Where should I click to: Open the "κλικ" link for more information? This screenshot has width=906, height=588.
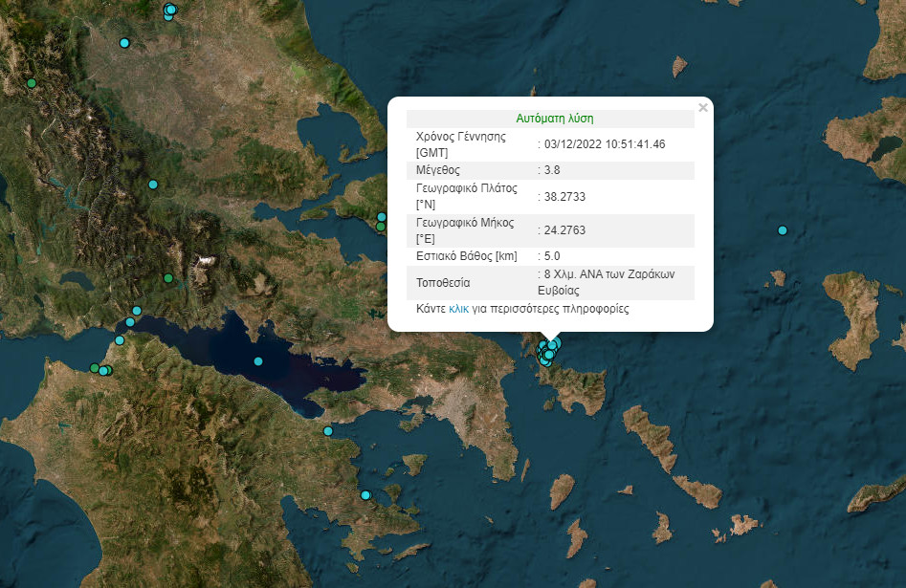[458, 310]
